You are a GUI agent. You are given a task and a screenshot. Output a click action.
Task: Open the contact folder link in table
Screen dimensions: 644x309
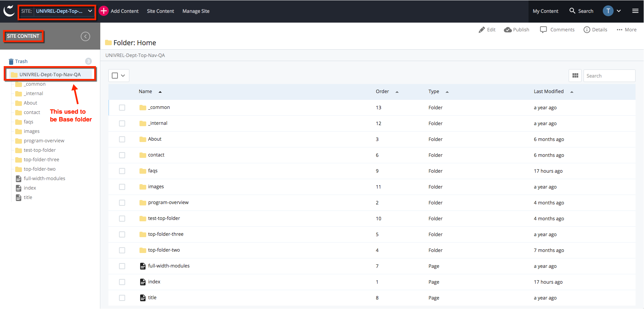tap(156, 155)
